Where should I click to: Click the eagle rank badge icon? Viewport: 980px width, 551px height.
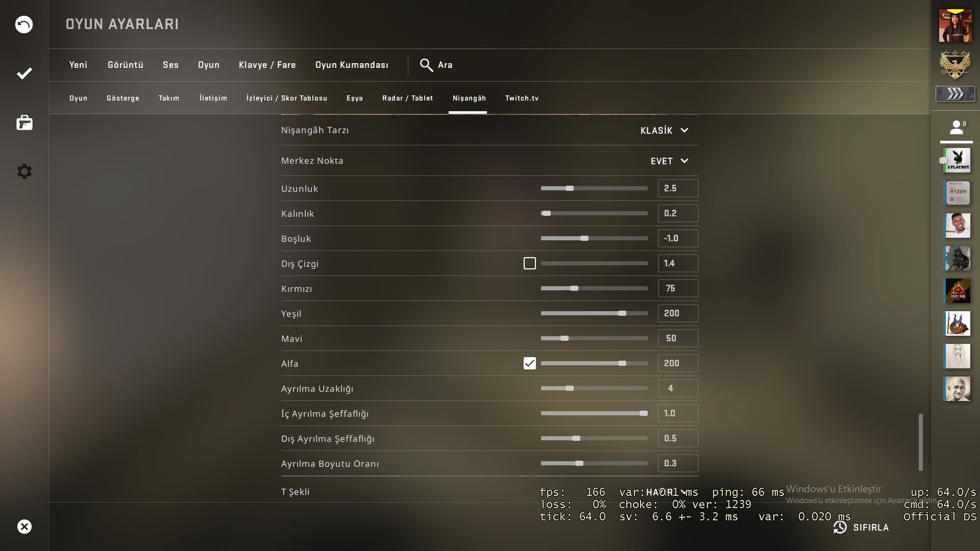point(955,64)
